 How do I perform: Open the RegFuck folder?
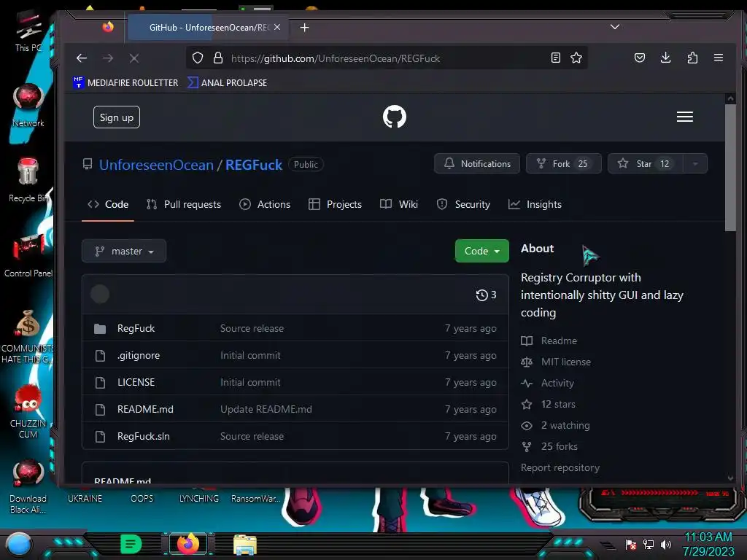point(136,328)
